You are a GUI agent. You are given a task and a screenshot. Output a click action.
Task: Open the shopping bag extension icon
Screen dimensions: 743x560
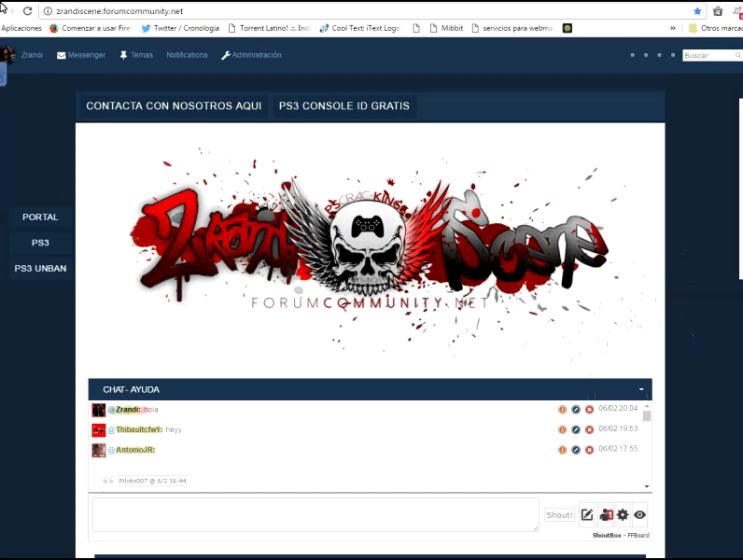point(718,11)
